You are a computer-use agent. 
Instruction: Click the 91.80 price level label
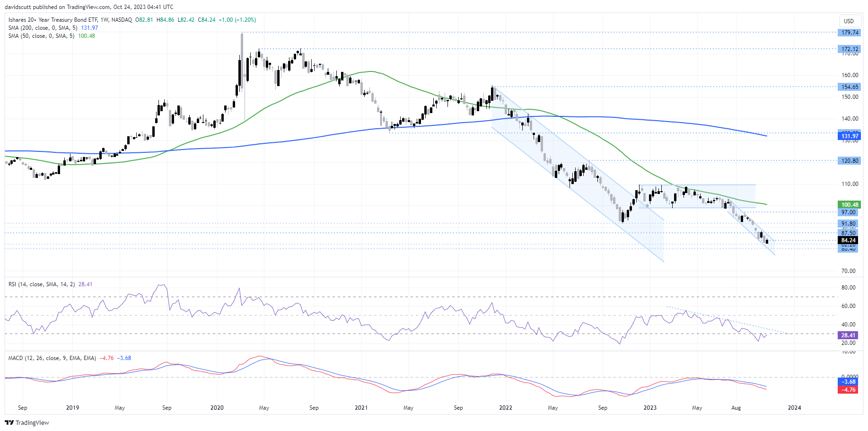(x=849, y=223)
